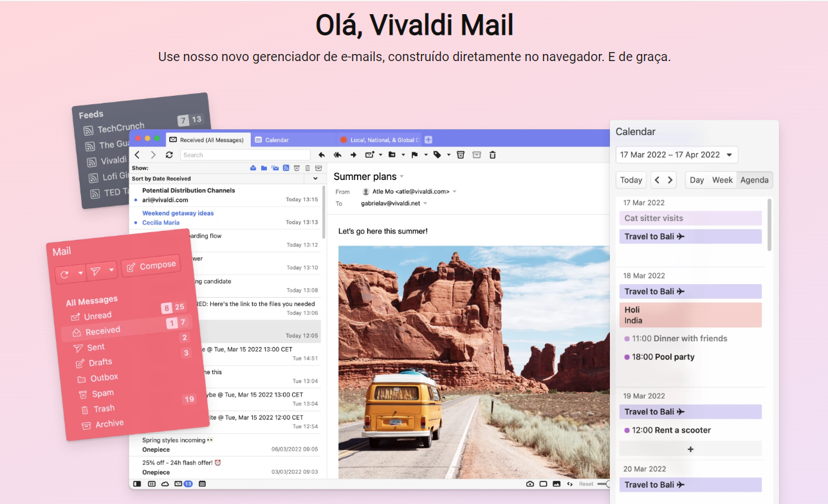Mark message as spam with crossed-box icon
Viewport: 828px width, 504px height.
461,155
